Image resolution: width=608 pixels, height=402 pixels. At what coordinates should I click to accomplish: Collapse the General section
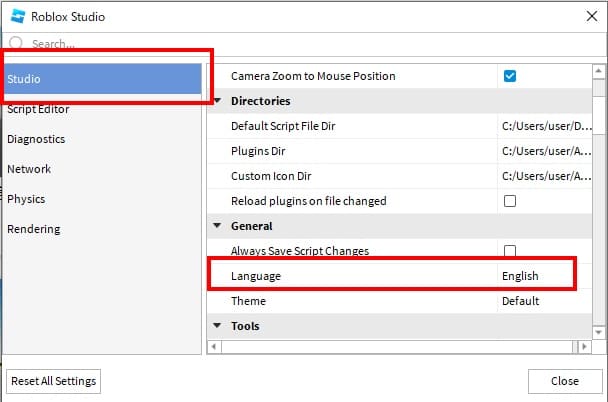pos(218,226)
